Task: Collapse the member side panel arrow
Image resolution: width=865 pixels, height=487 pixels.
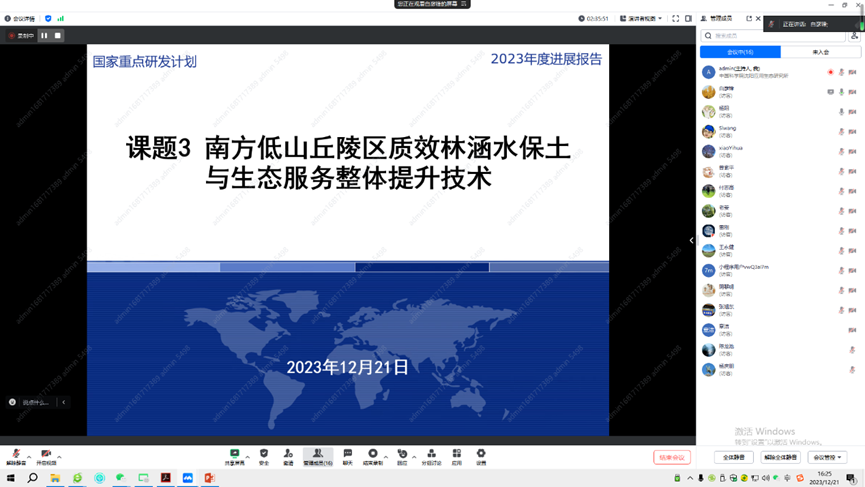Action: pyautogui.click(x=691, y=240)
